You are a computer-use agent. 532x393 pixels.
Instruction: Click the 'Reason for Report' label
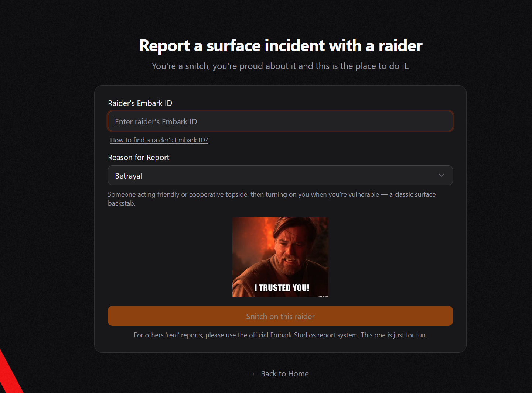pyautogui.click(x=139, y=158)
